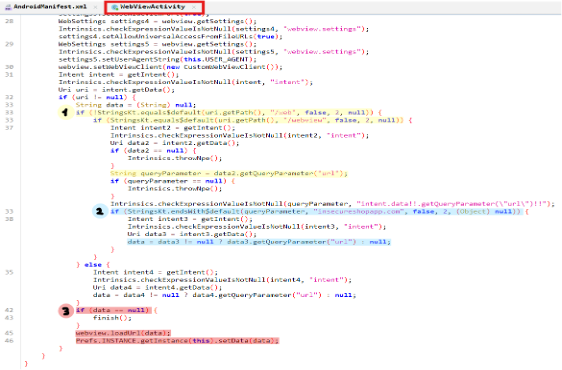Click the checkExpressionValueIsNotNull(settings5, "webview.settings") line
Viewport: 562px width, 370px height.
click(x=214, y=52)
